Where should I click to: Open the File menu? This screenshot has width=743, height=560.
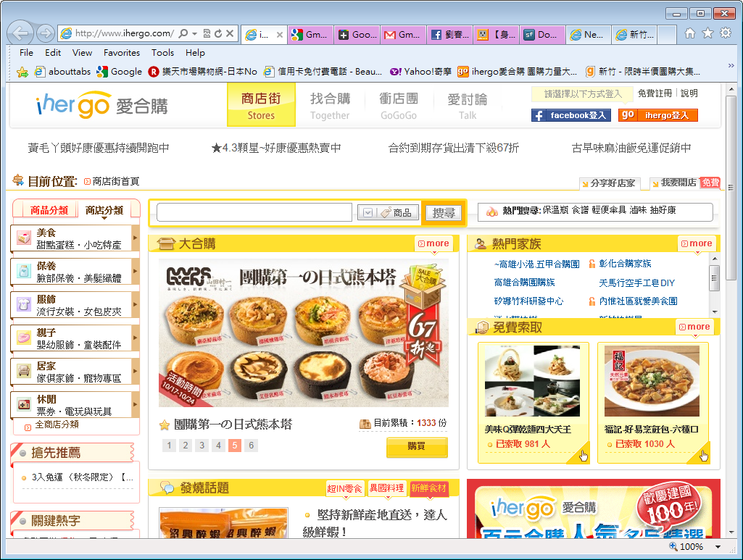point(27,53)
